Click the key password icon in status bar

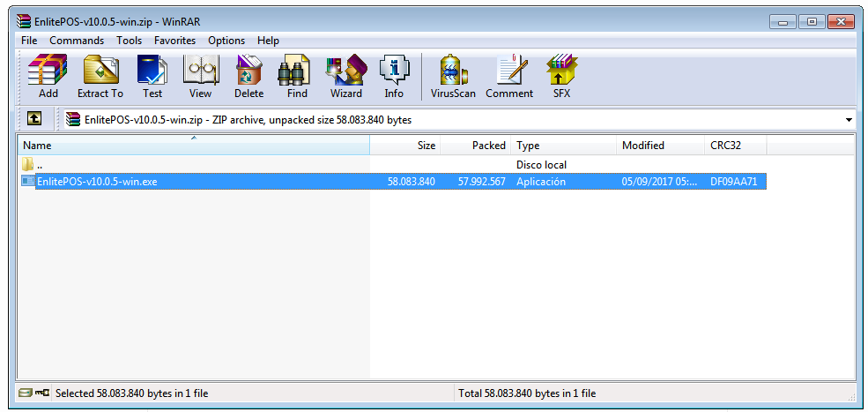click(42, 393)
